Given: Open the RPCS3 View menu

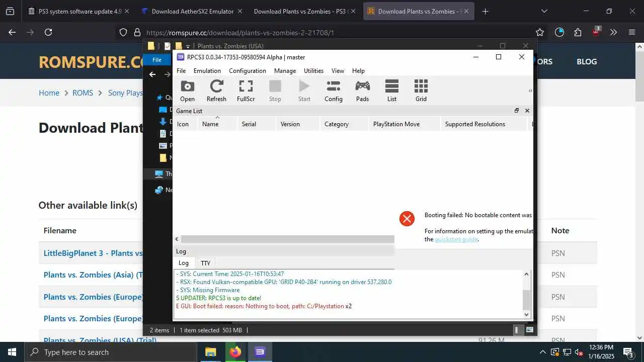Looking at the screenshot, I should click(x=338, y=71).
